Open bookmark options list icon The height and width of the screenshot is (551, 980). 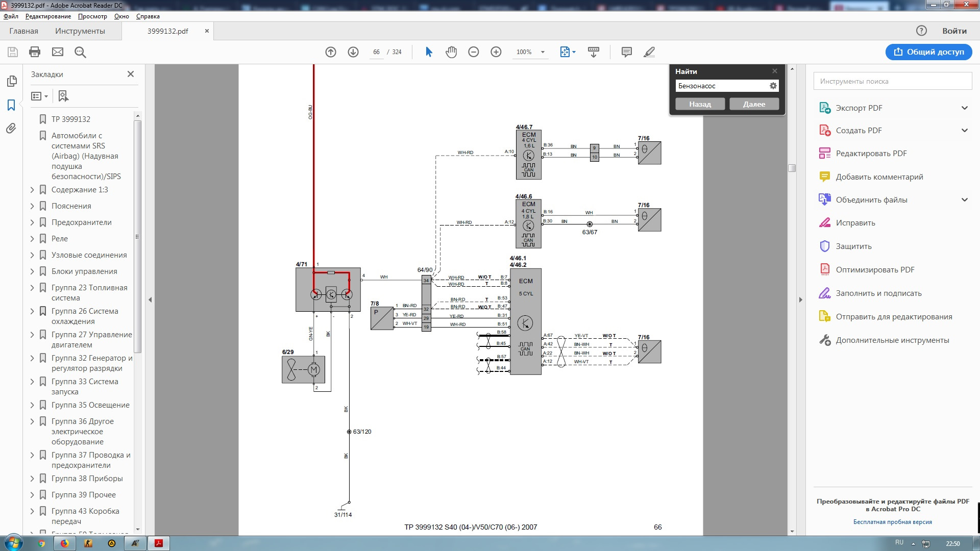(39, 96)
